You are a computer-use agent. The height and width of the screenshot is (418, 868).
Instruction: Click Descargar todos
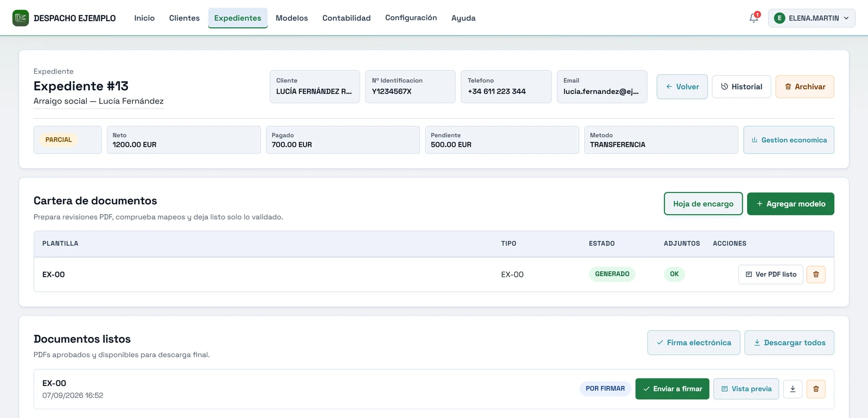tap(789, 343)
